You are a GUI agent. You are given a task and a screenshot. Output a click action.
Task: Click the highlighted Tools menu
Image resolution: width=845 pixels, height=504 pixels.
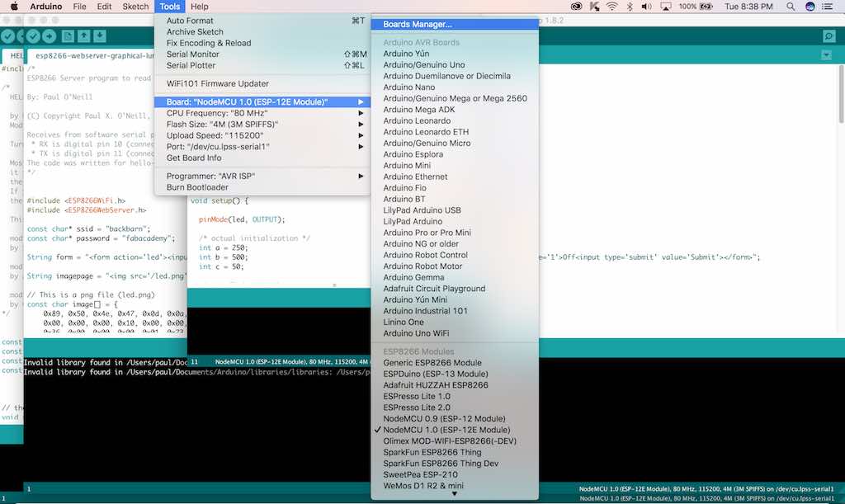coord(169,7)
